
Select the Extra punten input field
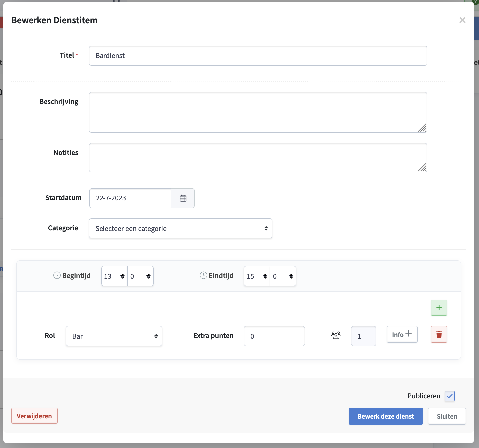pyautogui.click(x=274, y=336)
